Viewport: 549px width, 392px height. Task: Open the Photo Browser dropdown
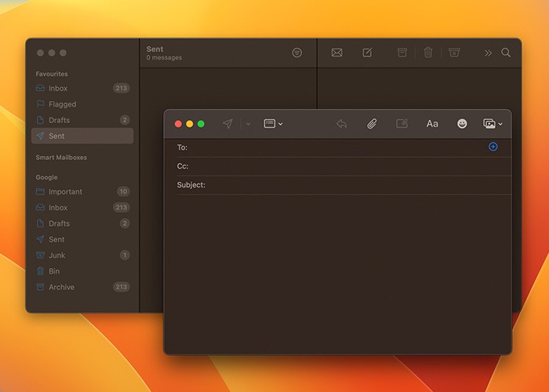493,124
